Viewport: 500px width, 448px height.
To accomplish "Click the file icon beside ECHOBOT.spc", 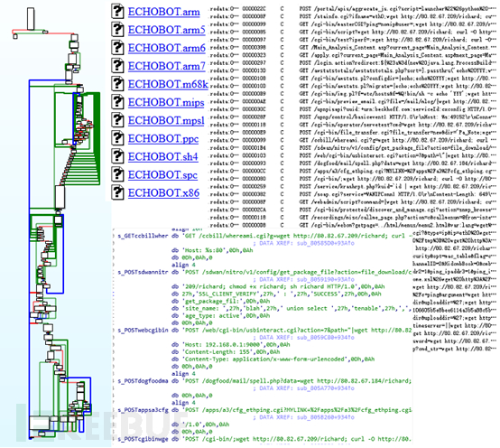I will (117, 174).
